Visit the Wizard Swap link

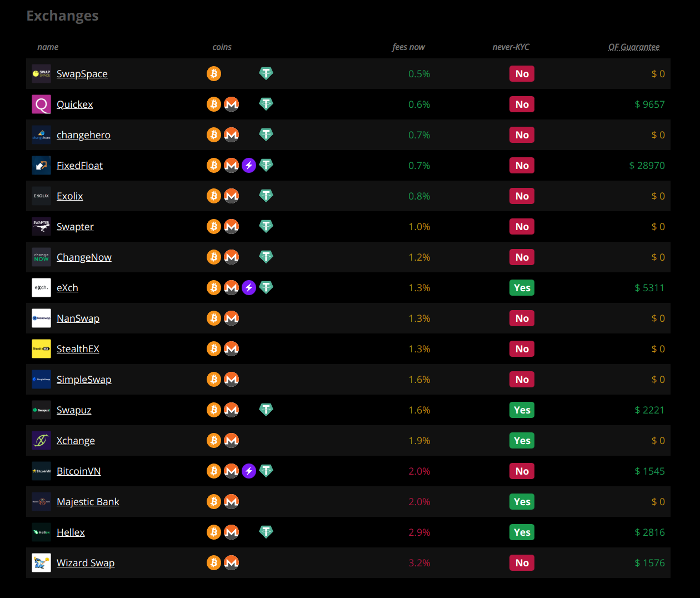pyautogui.click(x=86, y=563)
